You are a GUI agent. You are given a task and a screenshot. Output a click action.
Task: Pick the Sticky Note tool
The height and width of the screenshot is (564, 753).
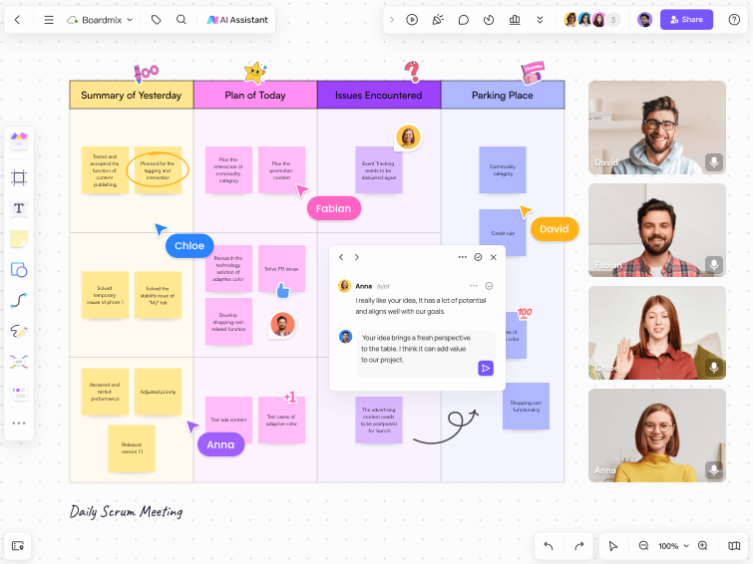(x=19, y=239)
